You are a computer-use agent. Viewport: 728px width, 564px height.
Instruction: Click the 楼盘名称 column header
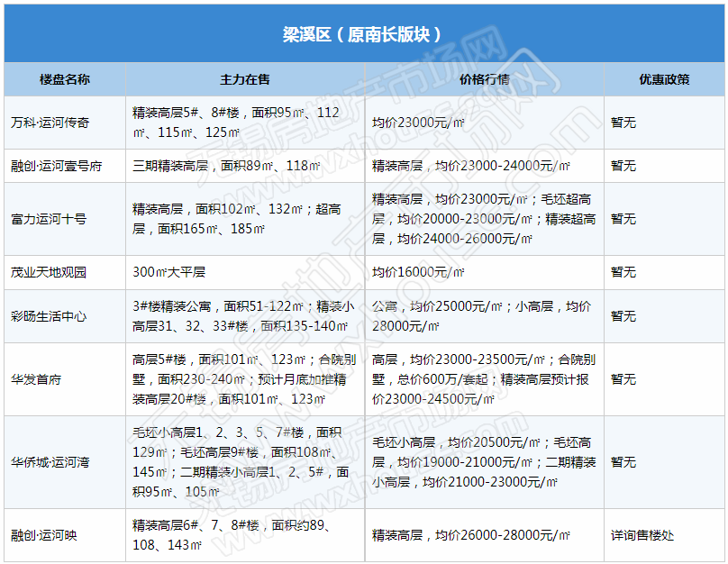point(65,79)
